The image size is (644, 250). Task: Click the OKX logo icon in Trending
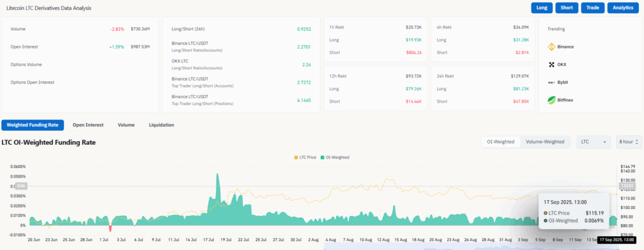[552, 65]
